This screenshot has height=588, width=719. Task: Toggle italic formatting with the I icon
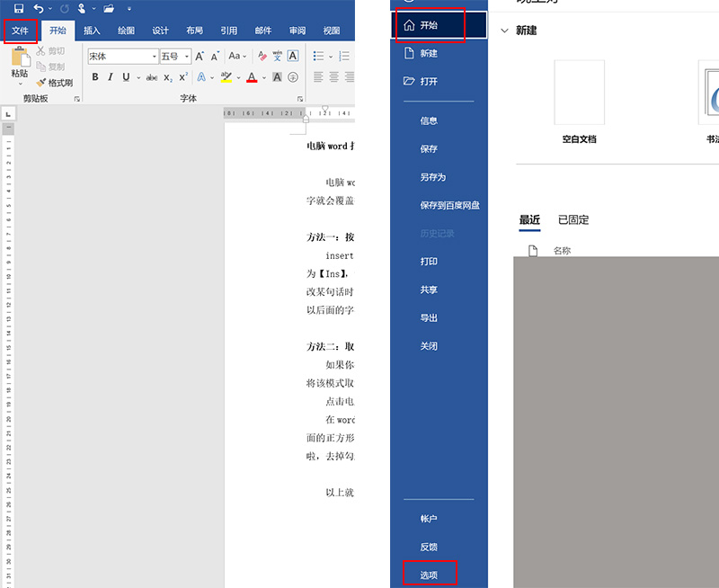click(111, 75)
